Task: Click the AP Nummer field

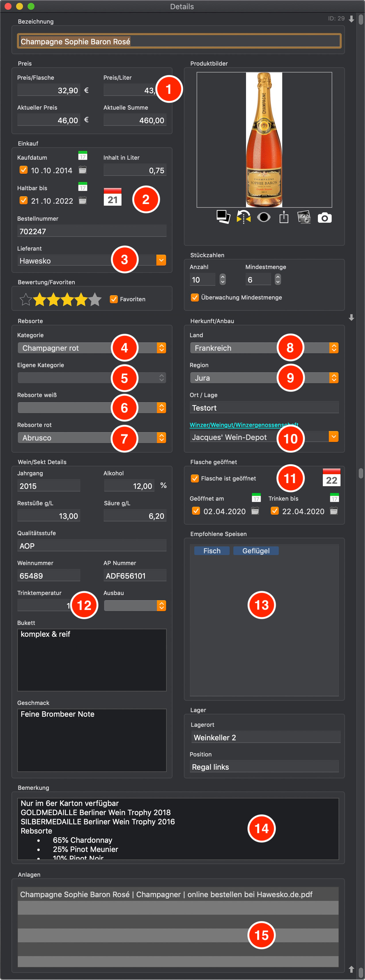Action: tap(135, 575)
